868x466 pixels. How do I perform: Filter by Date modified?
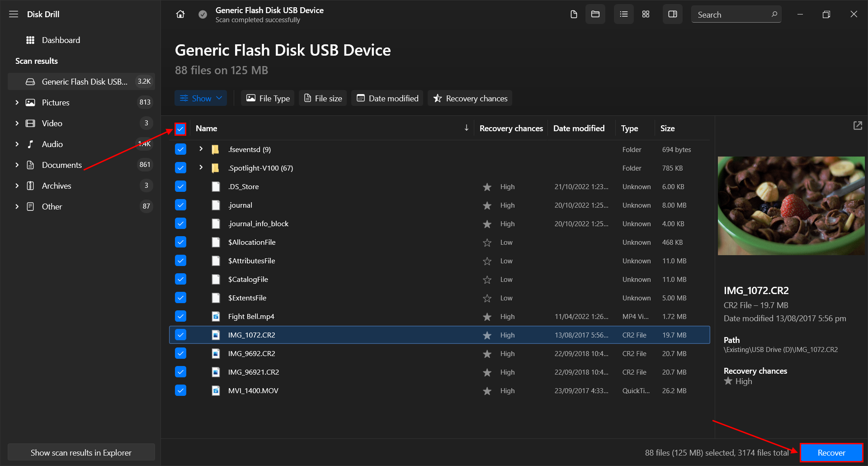pyautogui.click(x=387, y=98)
